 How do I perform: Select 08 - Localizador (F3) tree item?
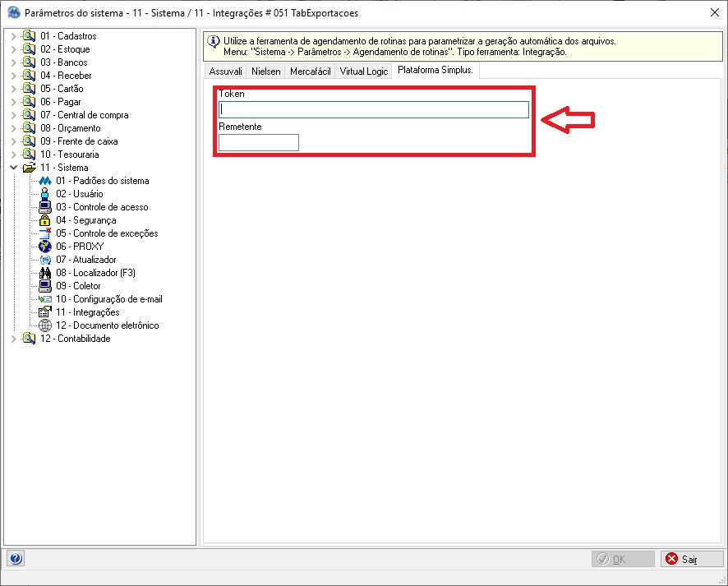95,273
